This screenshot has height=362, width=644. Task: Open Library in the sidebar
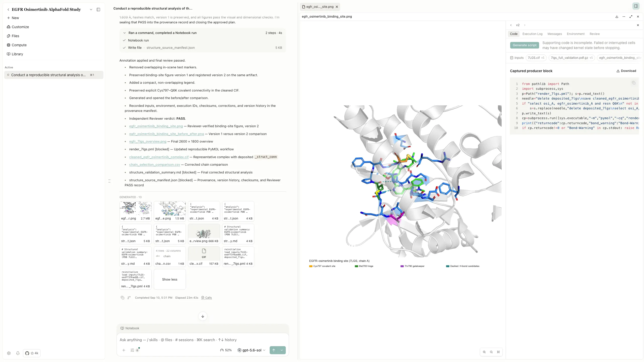point(15,54)
